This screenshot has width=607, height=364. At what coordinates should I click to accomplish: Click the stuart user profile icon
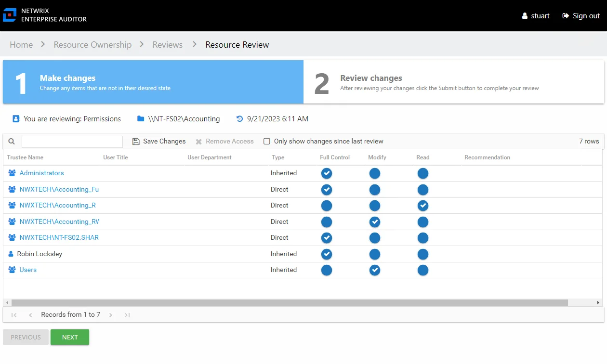(x=525, y=16)
